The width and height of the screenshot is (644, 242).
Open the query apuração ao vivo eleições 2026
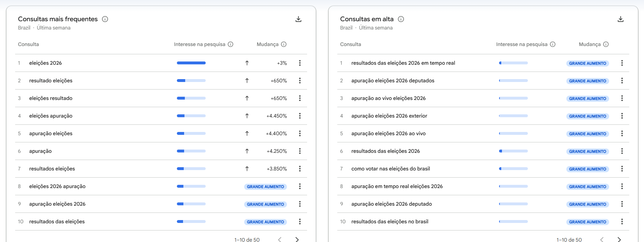click(x=388, y=98)
